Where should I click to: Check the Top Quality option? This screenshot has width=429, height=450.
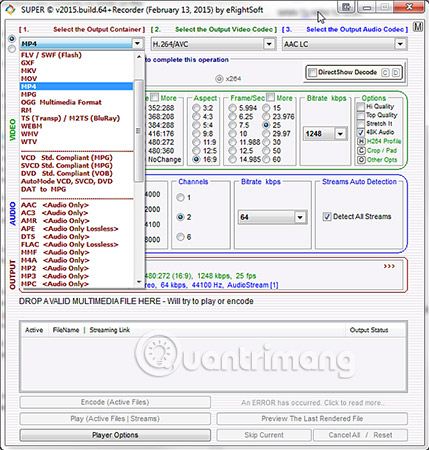click(x=361, y=115)
